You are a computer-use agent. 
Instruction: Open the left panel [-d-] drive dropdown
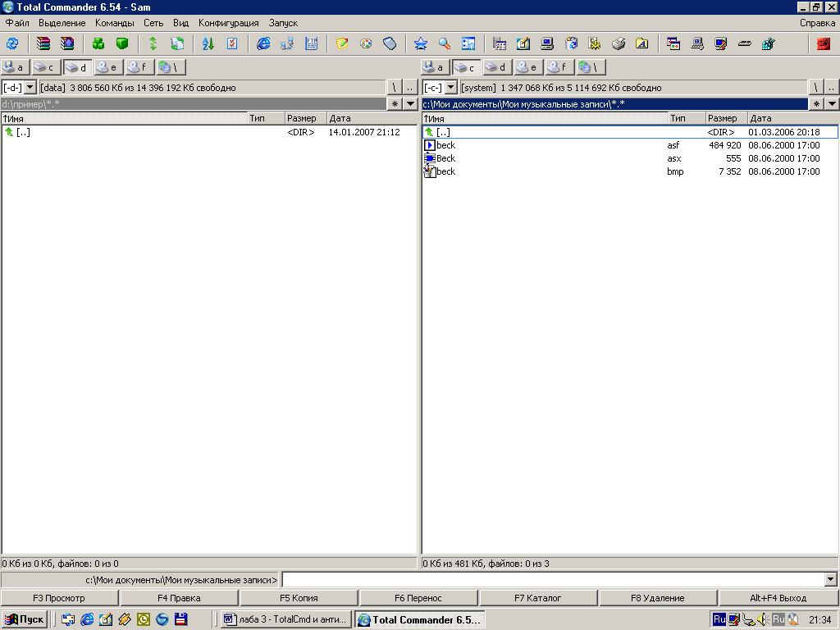click(30, 87)
